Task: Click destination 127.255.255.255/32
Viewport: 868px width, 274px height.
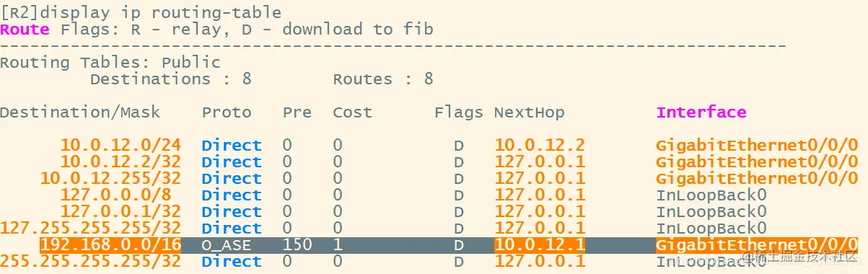Action: [x=90, y=229]
